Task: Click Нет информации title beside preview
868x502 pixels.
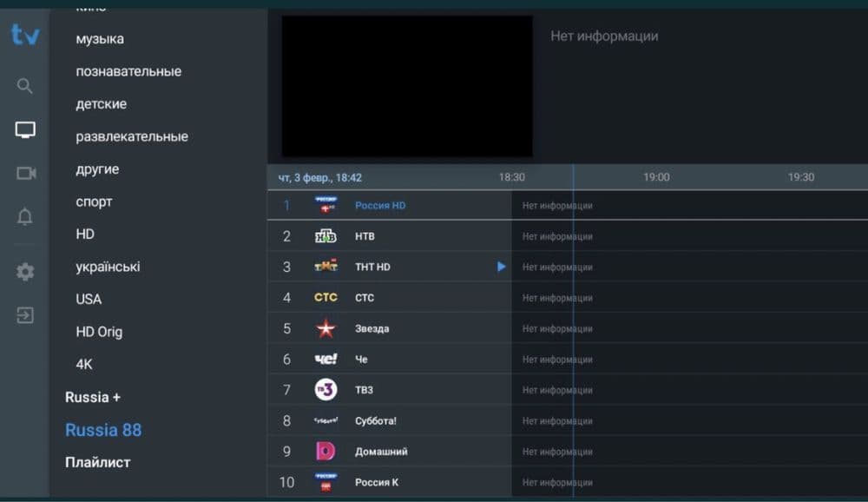Action: click(x=604, y=36)
